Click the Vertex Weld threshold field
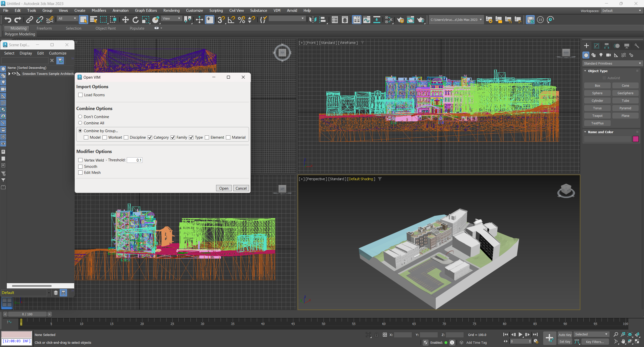The width and height of the screenshot is (644, 347). coord(135,160)
